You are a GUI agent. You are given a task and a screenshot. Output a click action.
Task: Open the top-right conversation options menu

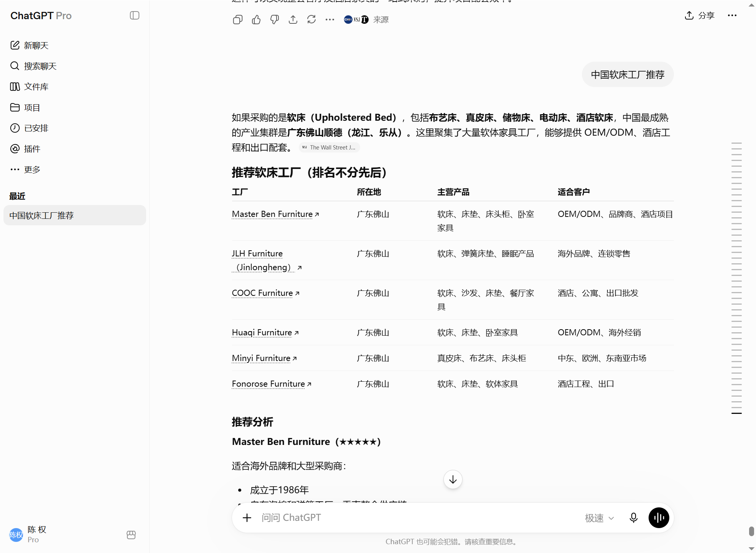coord(732,15)
